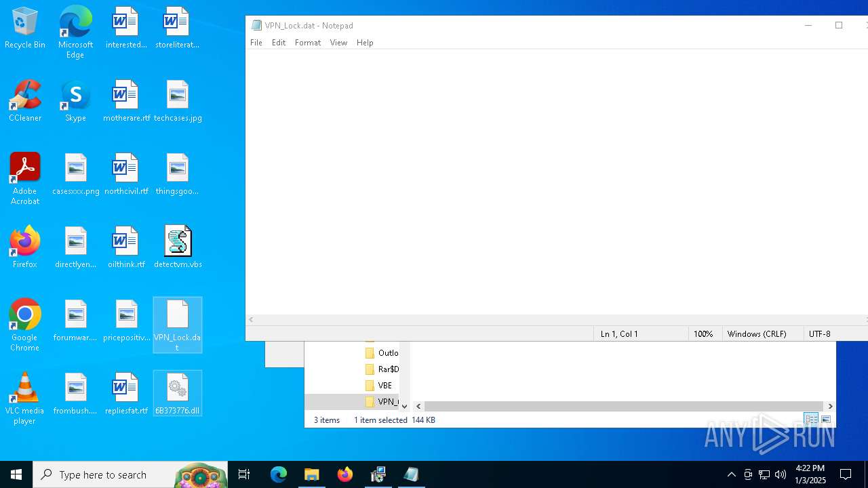Open VLC media player shortcut
The width and height of the screenshot is (868, 488).
25,399
